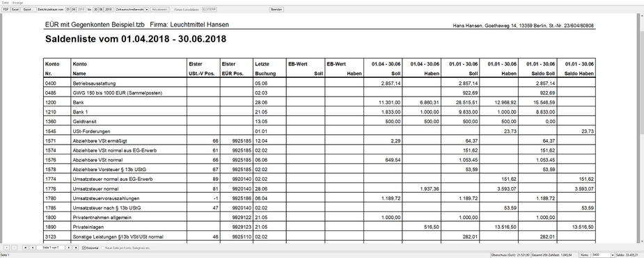This screenshot has width=644, height=258.
Task: Click the Aktualisieren button
Action: (x=159, y=9)
